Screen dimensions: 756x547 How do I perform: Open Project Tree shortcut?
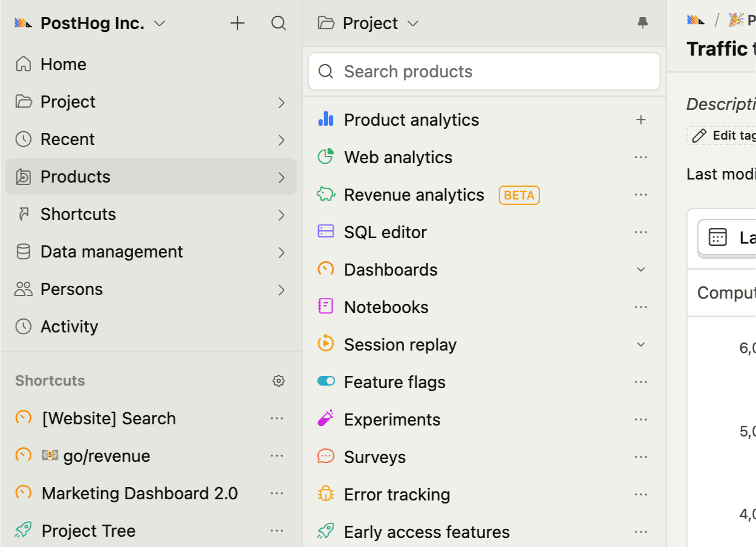[88, 531]
